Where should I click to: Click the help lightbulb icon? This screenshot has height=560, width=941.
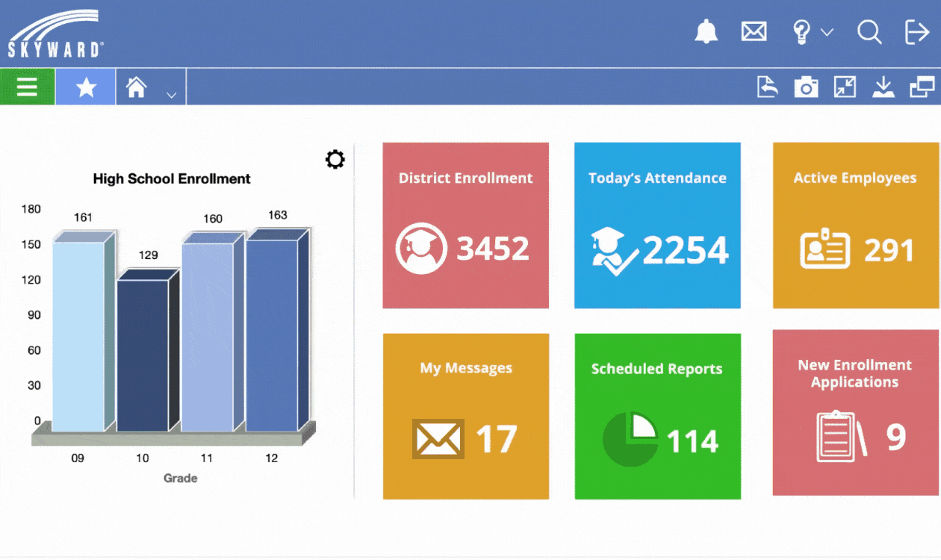[x=801, y=32]
